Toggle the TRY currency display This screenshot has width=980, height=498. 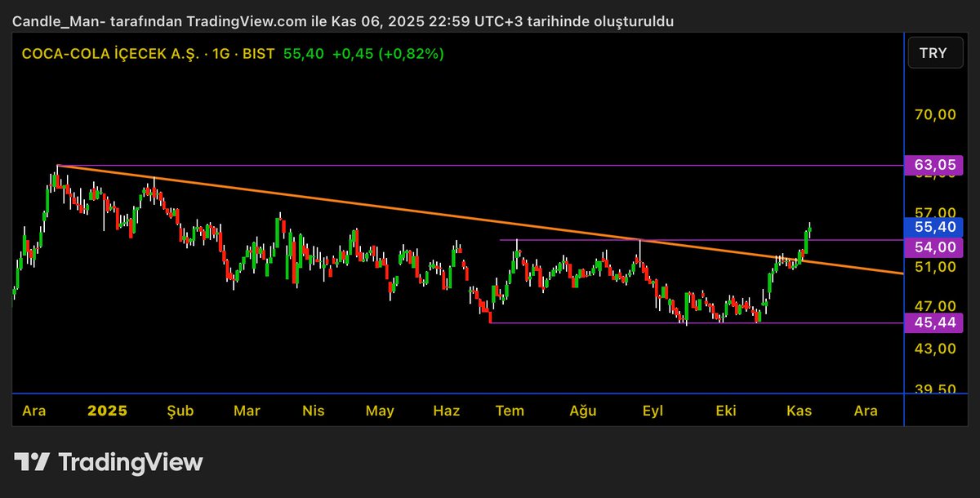click(934, 52)
